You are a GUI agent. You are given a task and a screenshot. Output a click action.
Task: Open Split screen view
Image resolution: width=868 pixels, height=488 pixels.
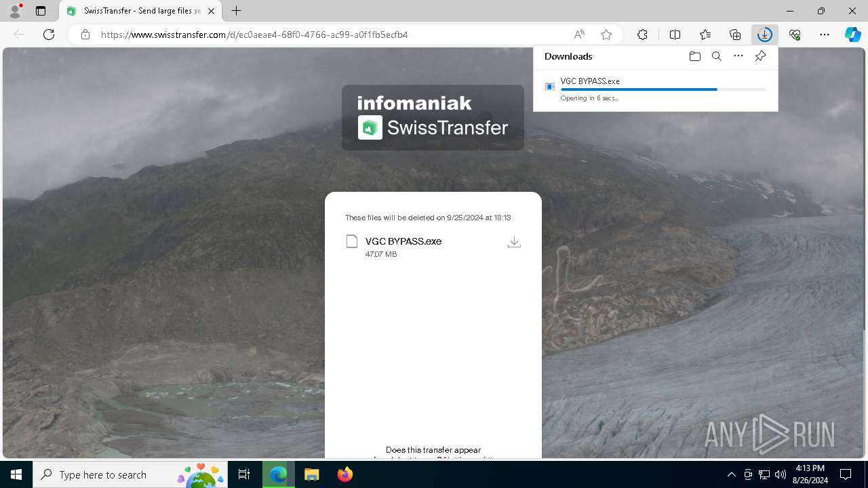pos(675,35)
